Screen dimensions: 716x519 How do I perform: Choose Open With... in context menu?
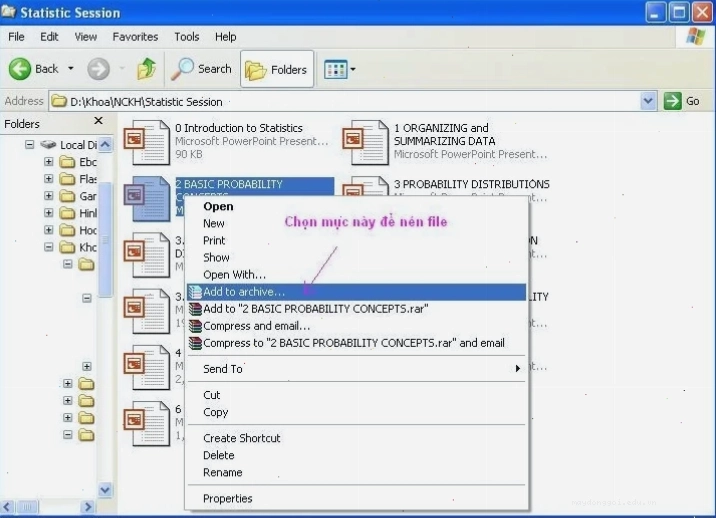point(356,275)
